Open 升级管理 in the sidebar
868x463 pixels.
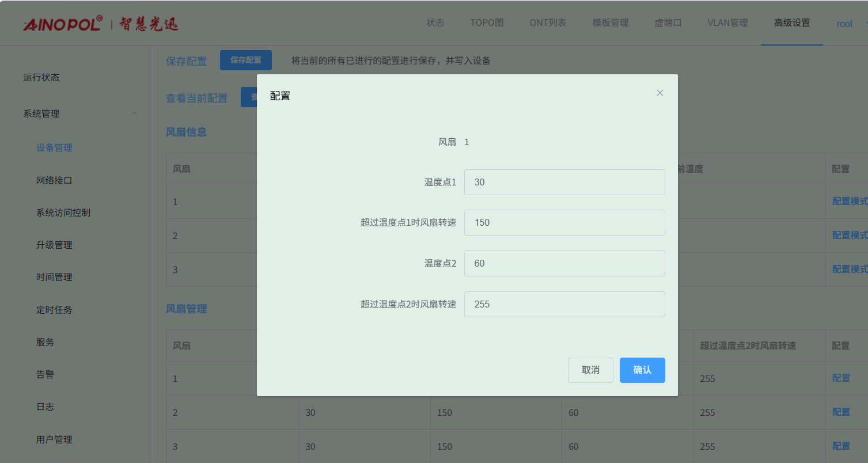pyautogui.click(x=54, y=245)
